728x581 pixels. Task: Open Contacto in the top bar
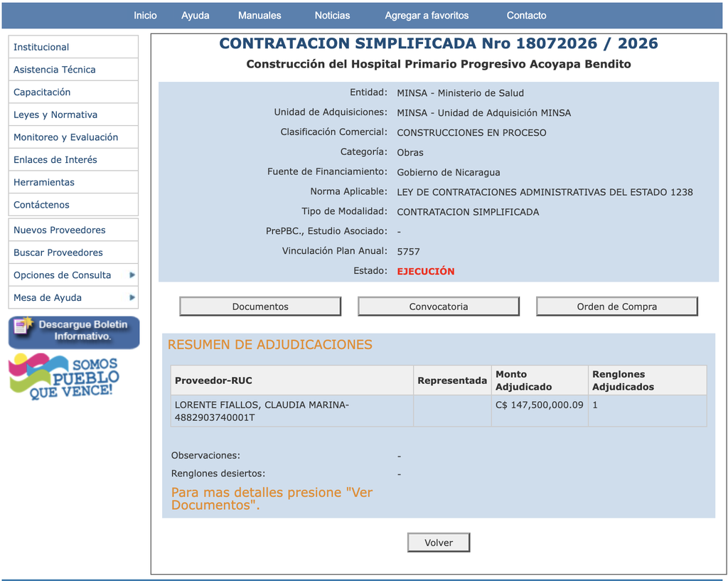point(527,16)
